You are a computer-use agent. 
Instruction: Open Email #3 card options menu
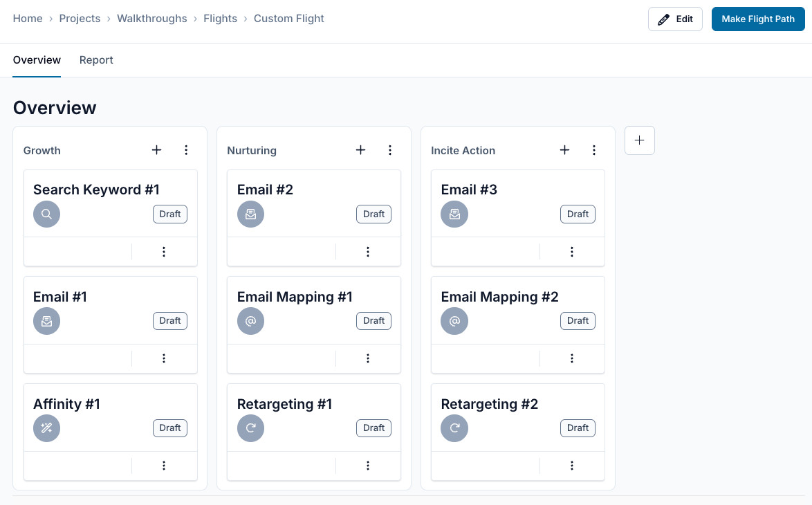(x=572, y=252)
